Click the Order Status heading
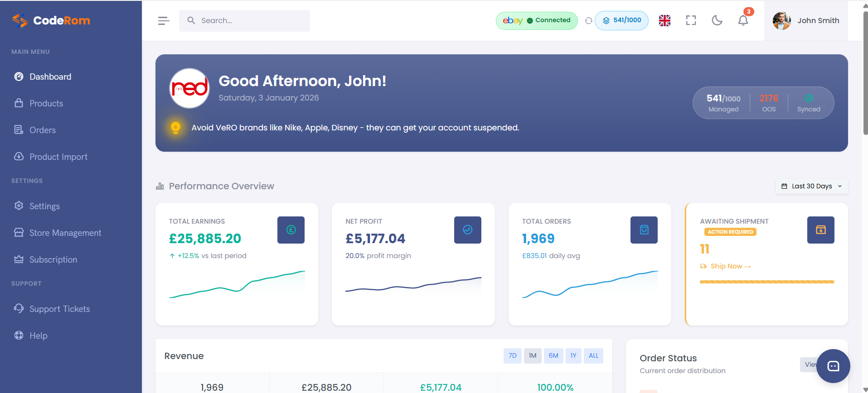 (668, 358)
